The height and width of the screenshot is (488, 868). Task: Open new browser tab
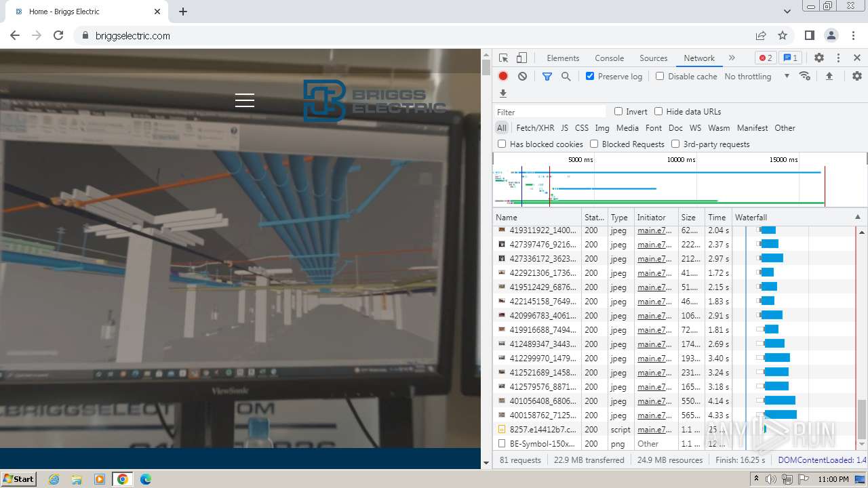[x=183, y=12]
